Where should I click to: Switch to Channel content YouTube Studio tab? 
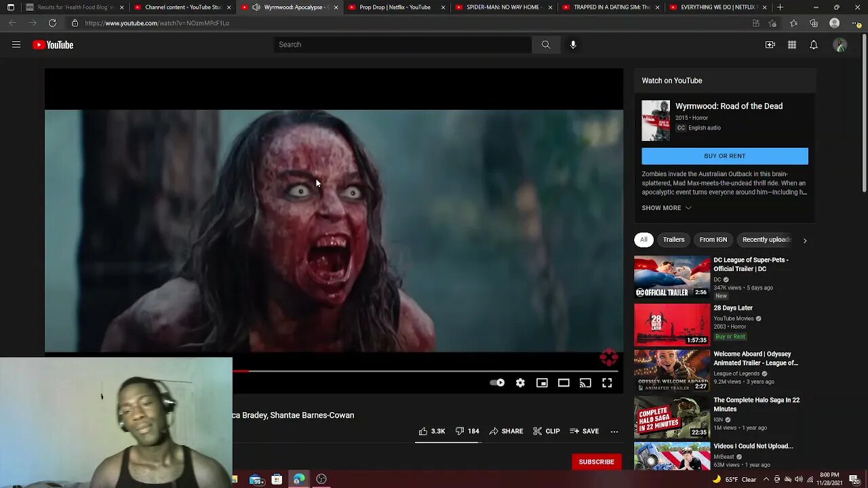click(182, 7)
